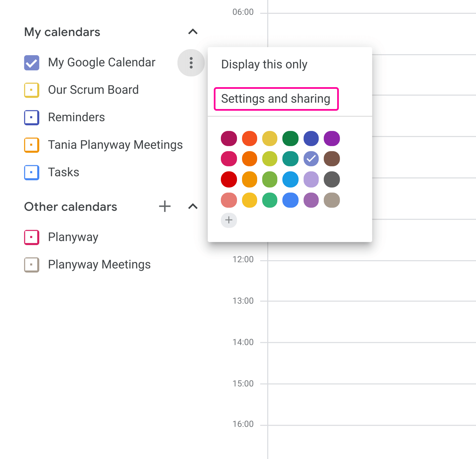This screenshot has height=459, width=476.
Task: Choose the purple color swatch
Action: pyautogui.click(x=332, y=138)
